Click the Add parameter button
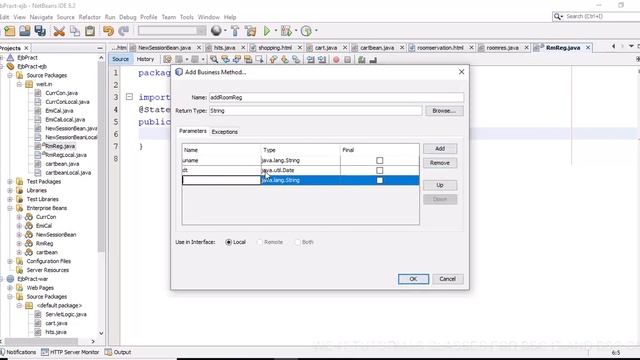 pos(440,149)
